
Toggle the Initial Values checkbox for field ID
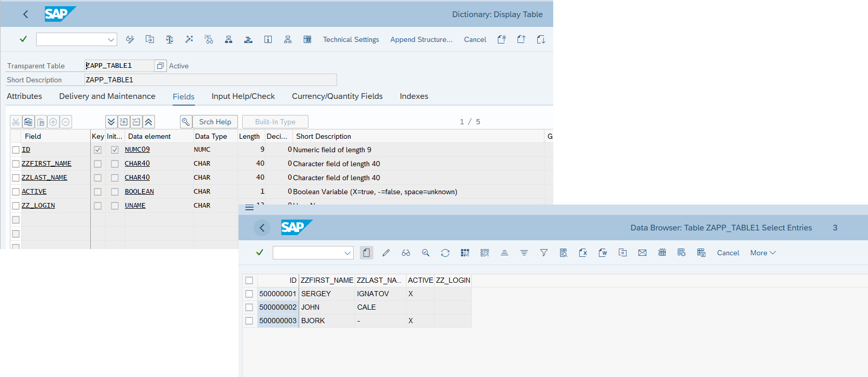[115, 150]
